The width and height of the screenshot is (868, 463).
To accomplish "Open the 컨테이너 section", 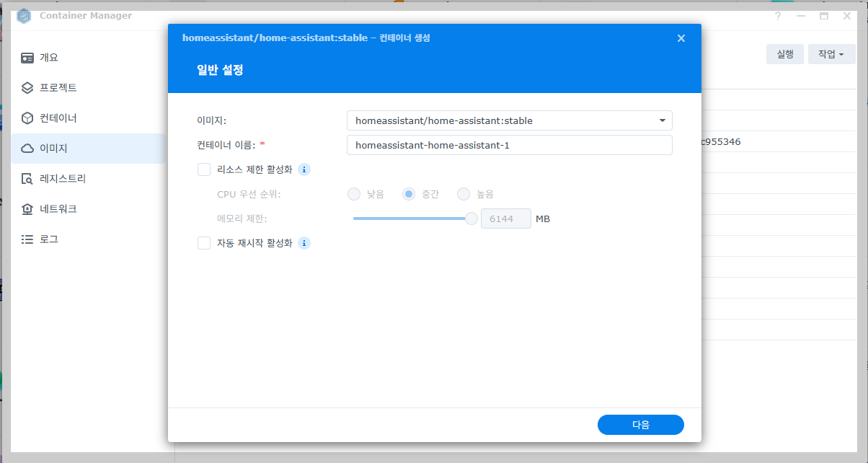I will click(x=88, y=118).
